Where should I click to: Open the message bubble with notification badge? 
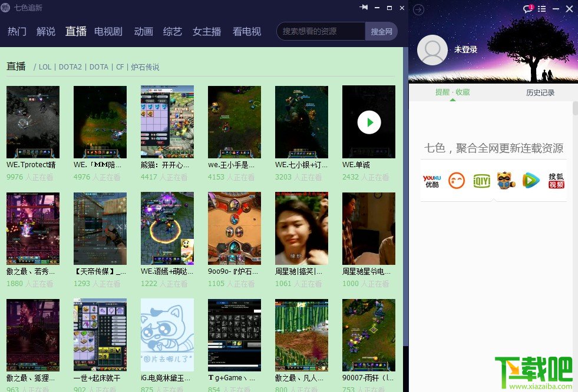click(x=527, y=9)
